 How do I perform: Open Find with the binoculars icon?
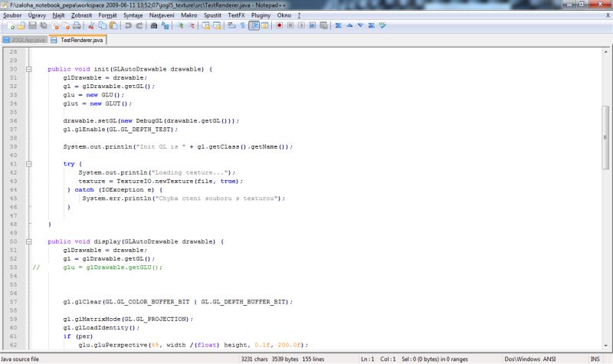point(154,25)
